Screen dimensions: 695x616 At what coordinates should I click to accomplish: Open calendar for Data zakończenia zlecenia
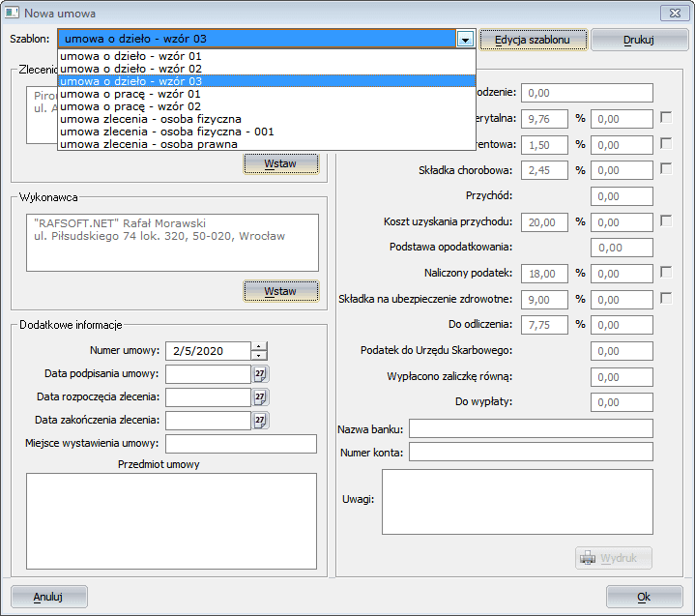pyautogui.click(x=261, y=420)
